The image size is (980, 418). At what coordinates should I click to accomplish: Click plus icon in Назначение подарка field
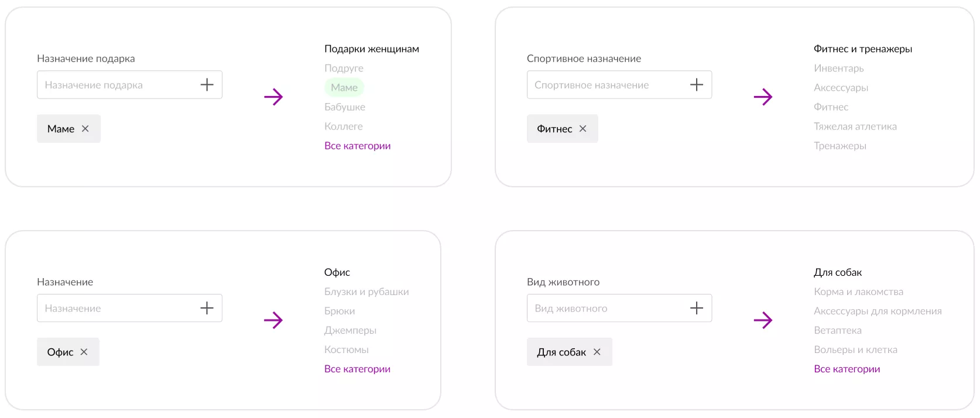207,85
